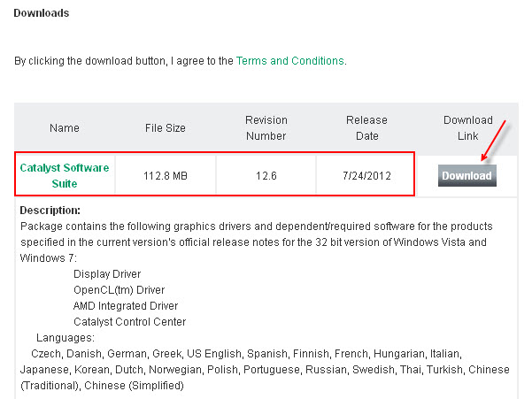Image resolution: width=532 pixels, height=399 pixels.
Task: Click the red arrow pointing at Download
Action: [494, 141]
